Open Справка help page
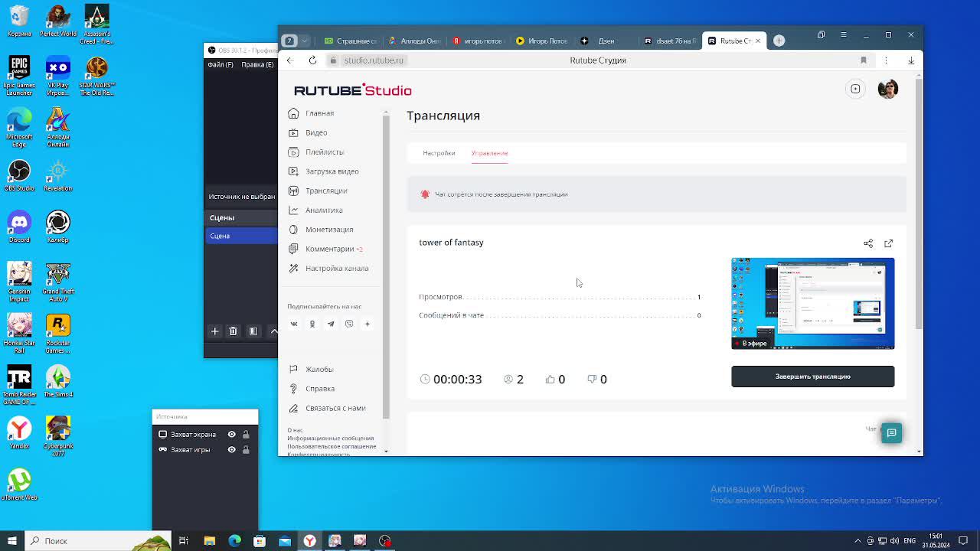This screenshot has height=551, width=980. point(319,389)
